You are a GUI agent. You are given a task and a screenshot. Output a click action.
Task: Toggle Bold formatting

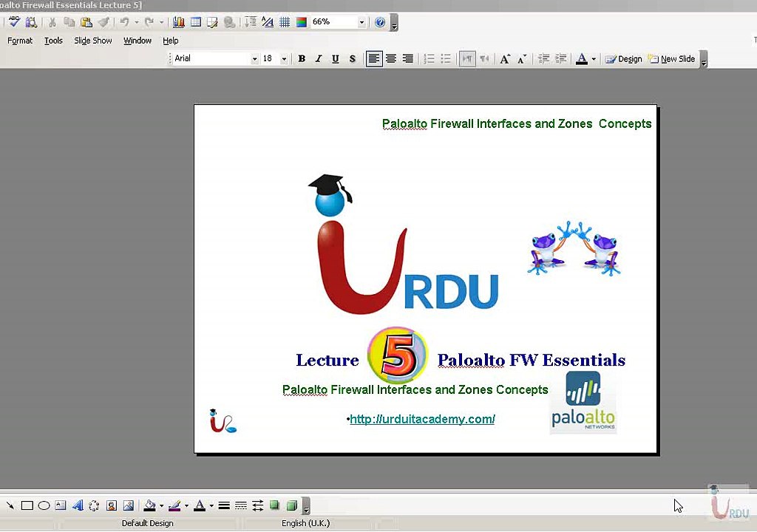[302, 59]
